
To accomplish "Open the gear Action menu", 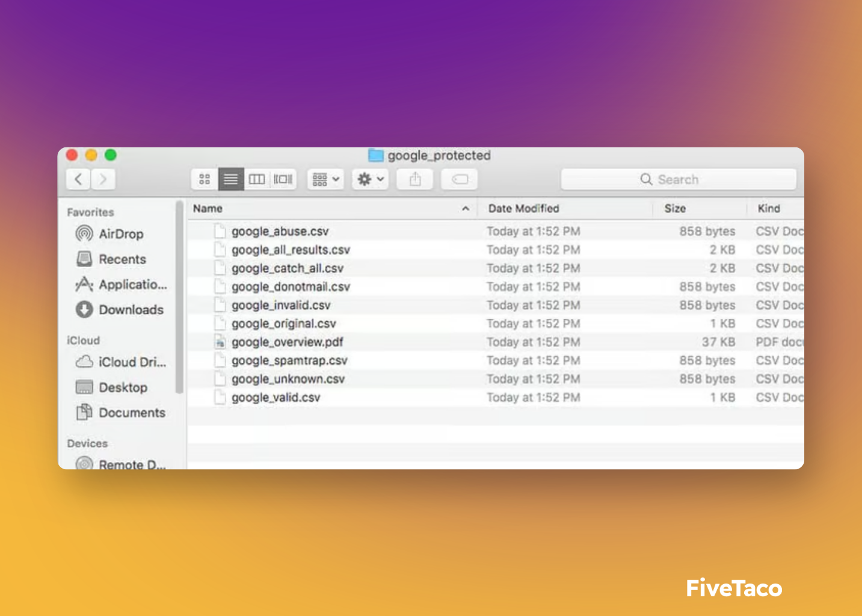I will tap(370, 179).
